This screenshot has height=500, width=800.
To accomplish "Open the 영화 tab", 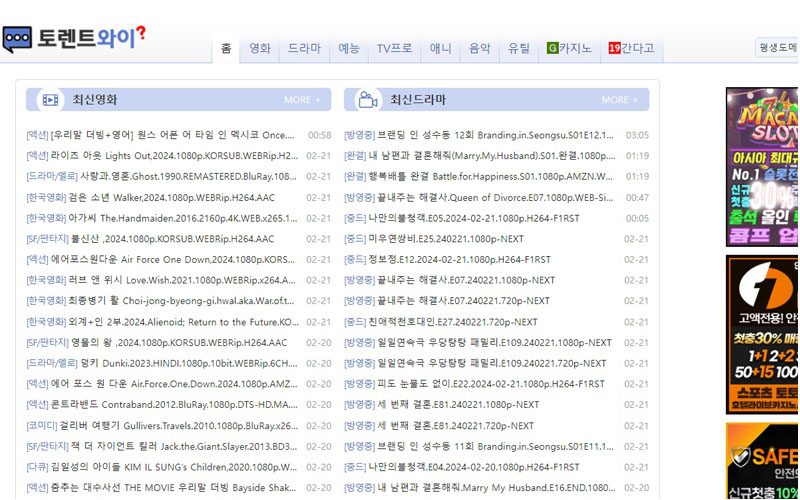I will tap(260, 48).
